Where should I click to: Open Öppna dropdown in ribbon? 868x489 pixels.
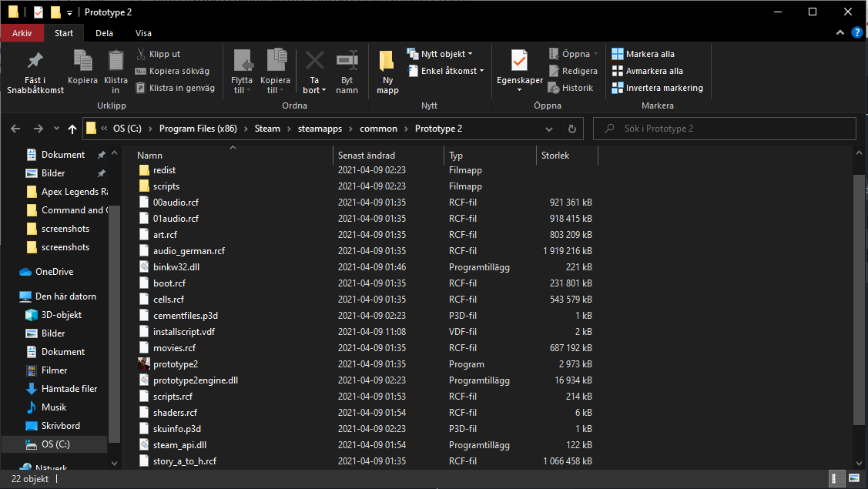tap(574, 54)
